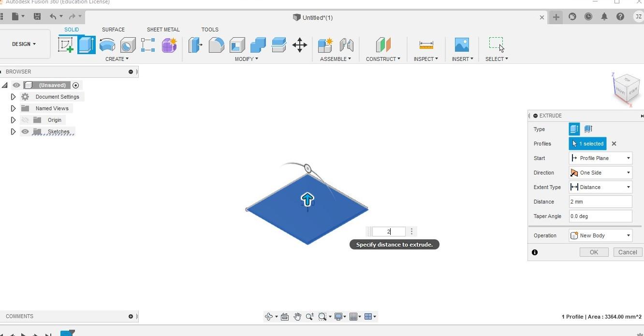Collapse the Browser panel

[131, 72]
